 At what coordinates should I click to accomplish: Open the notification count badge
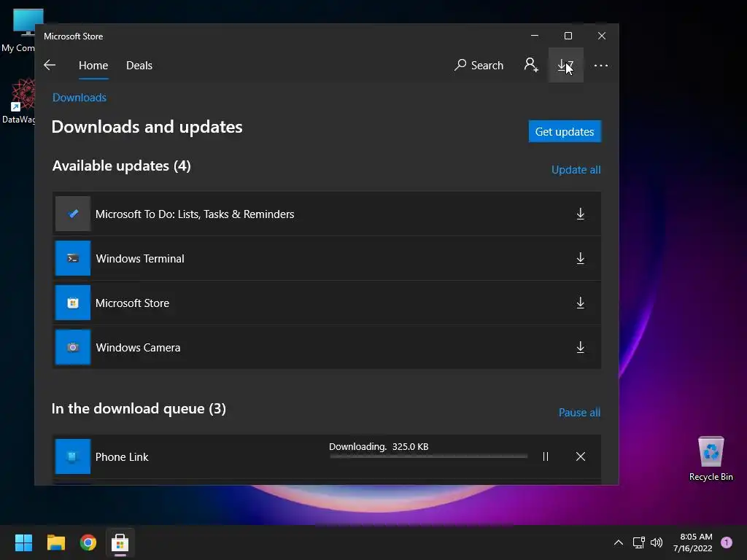(727, 542)
